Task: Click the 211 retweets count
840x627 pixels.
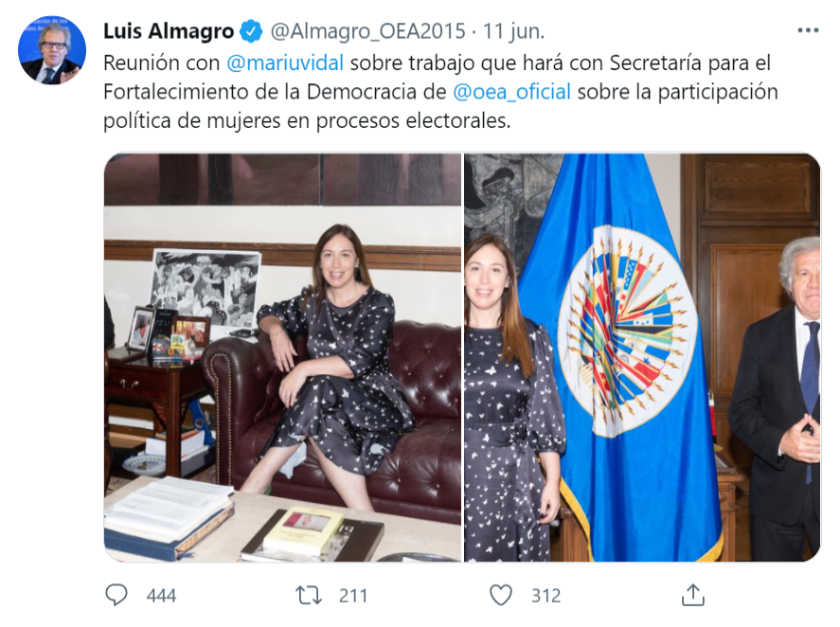Action: pyautogui.click(x=353, y=596)
